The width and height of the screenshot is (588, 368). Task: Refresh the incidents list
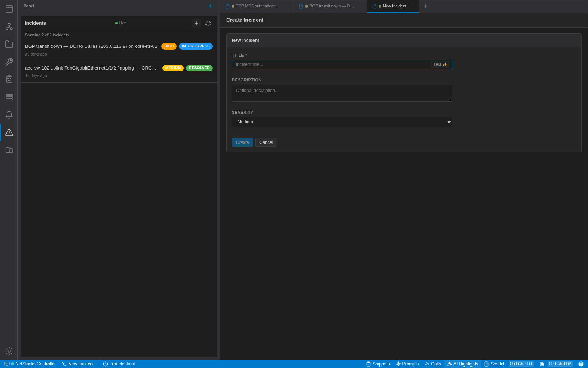click(x=208, y=23)
